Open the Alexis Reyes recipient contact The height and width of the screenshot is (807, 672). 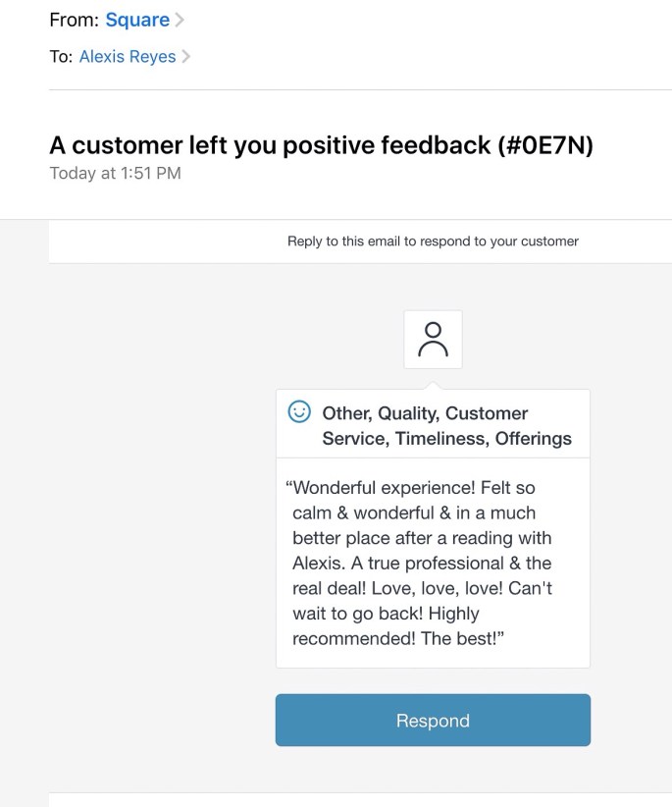128,57
